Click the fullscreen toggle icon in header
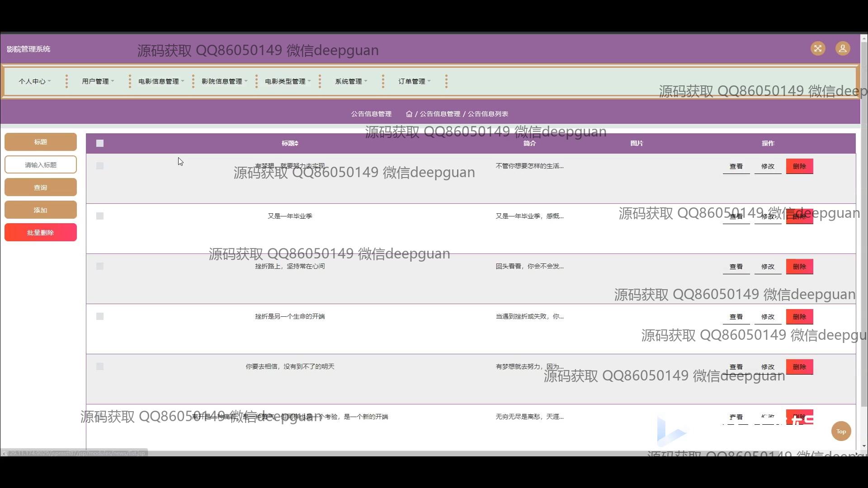The image size is (868, 488). (817, 48)
